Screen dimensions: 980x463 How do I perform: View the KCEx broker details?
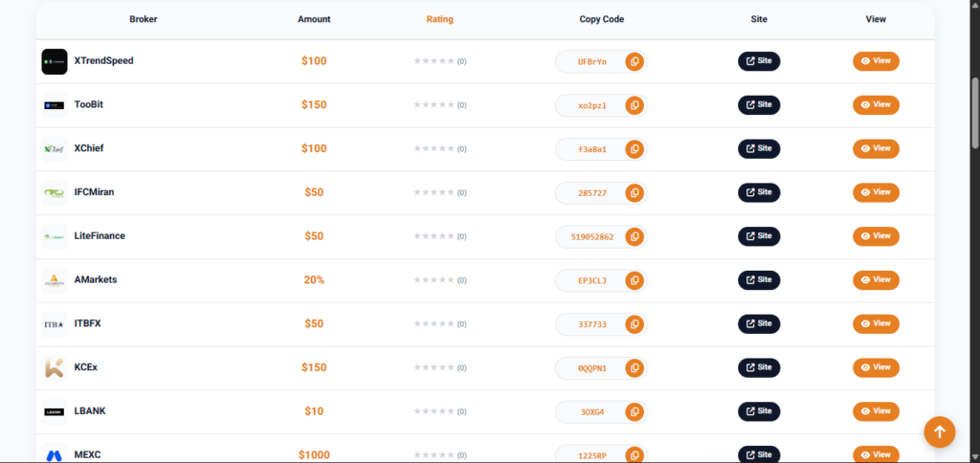(x=876, y=367)
